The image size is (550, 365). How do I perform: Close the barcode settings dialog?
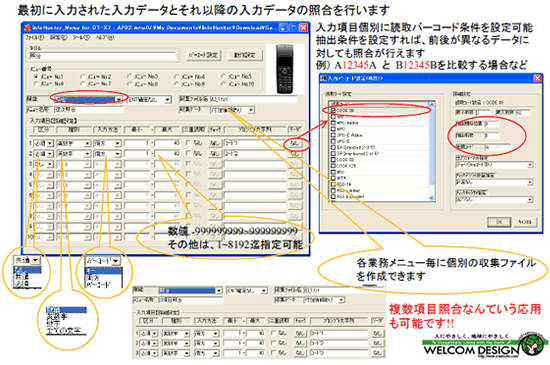click(537, 79)
